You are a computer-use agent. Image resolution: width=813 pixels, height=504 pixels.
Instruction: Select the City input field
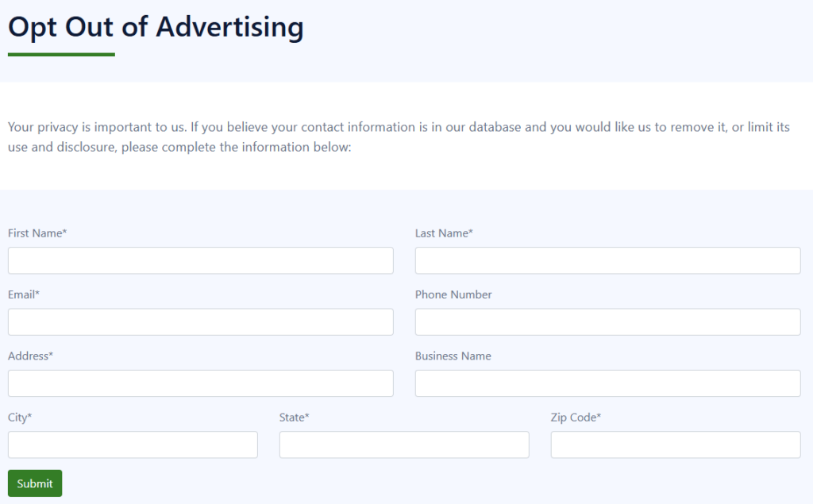(132, 444)
